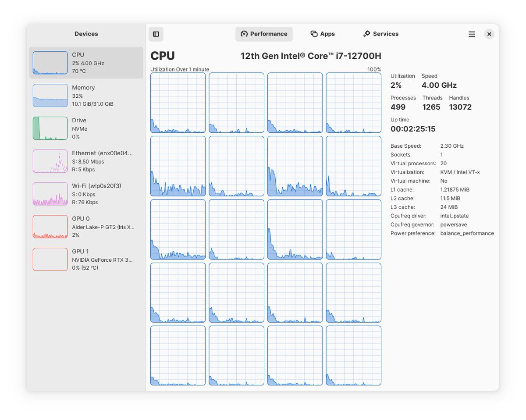
Task: Click the Ethernet mini graph thumbnail
Action: [50, 161]
